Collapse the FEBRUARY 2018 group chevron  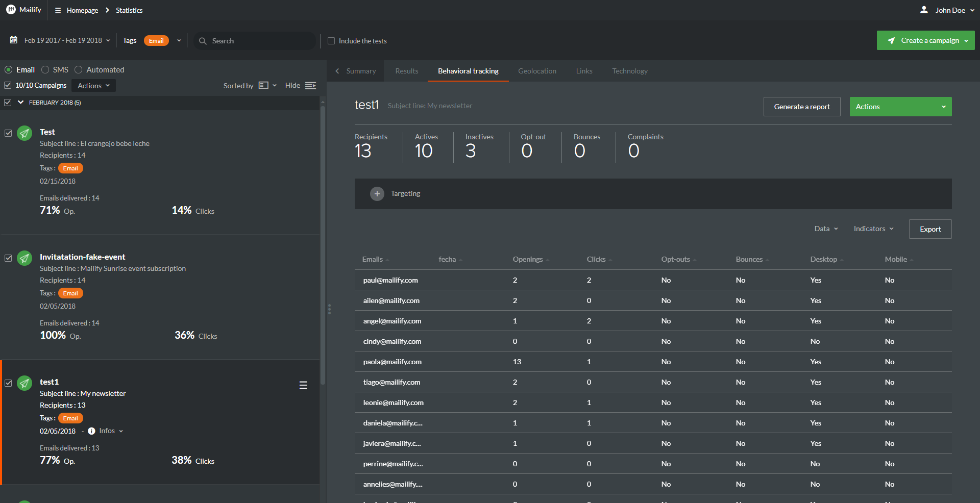(x=21, y=103)
